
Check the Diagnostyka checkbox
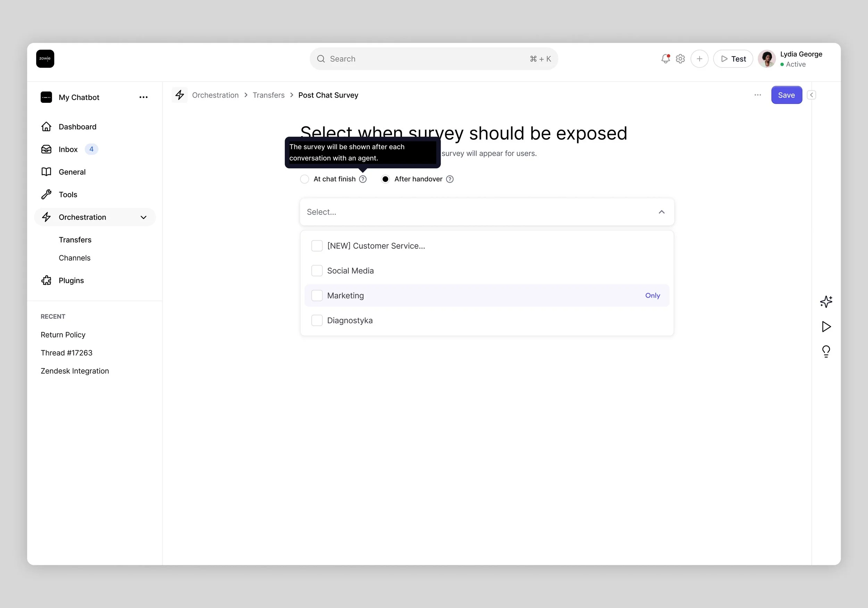pyautogui.click(x=317, y=320)
